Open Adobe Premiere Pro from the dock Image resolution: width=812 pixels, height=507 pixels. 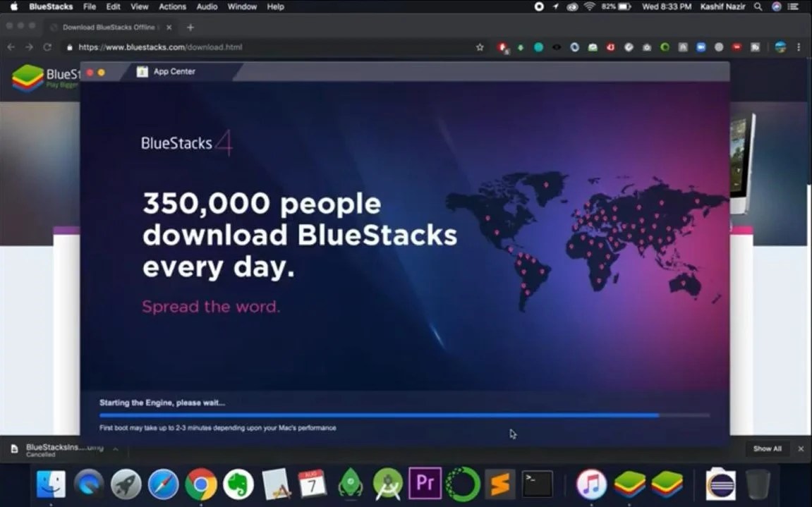(x=425, y=482)
